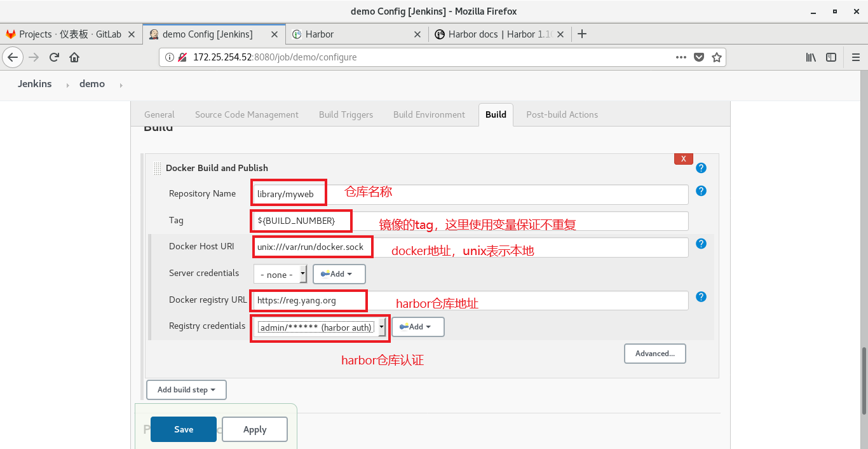
Task: Jump to Post-build Actions section
Action: tap(562, 114)
